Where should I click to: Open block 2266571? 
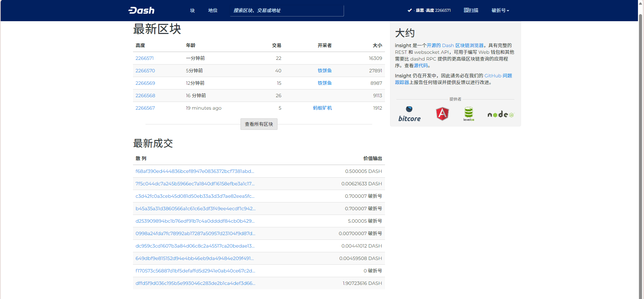[144, 58]
